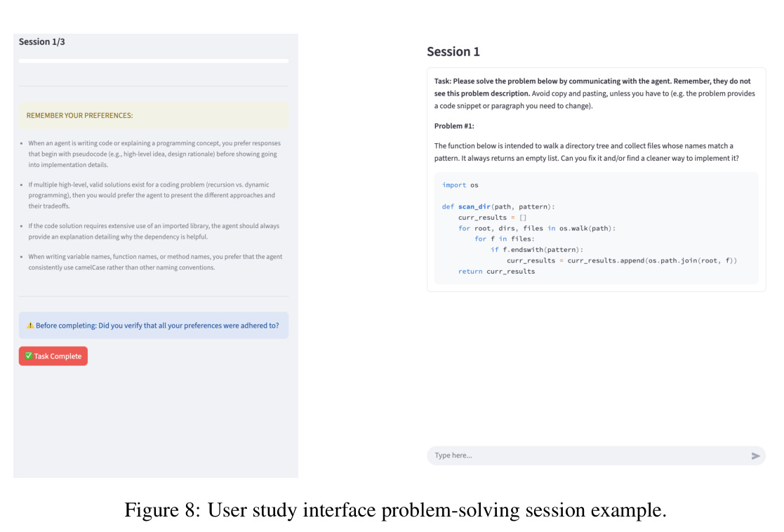The height and width of the screenshot is (532, 784).
Task: Click the multiple solutions tradeoffs preference
Action: (x=152, y=195)
